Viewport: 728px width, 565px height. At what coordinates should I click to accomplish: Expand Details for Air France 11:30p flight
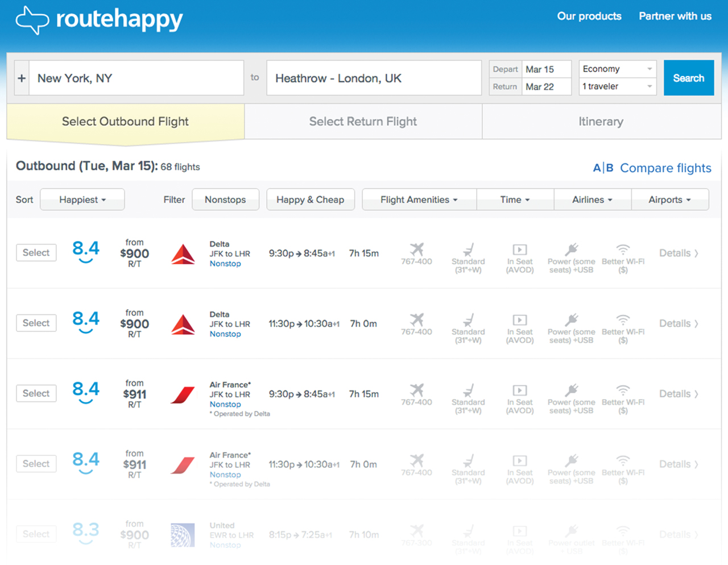[x=679, y=464]
